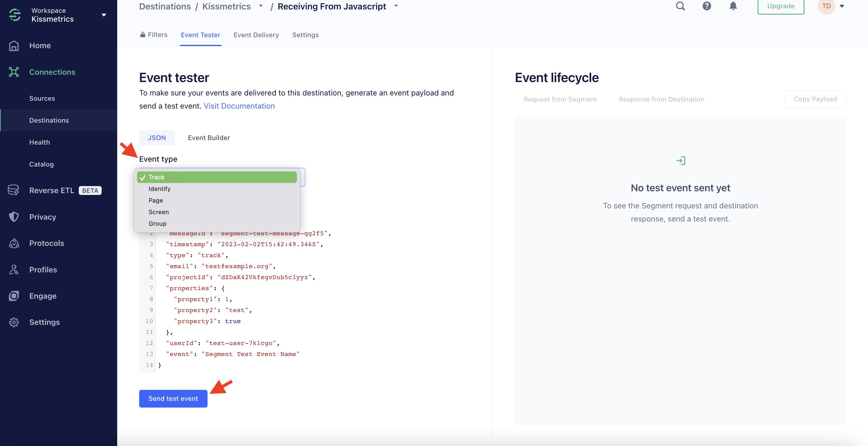The height and width of the screenshot is (446, 868).
Task: Expand the Workspace Kissmetrics switcher arrow
Action: click(104, 15)
